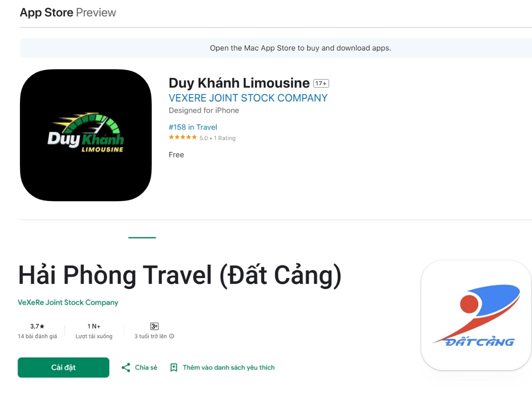Click the 14 bài đánh giá reviews count

pos(37,336)
